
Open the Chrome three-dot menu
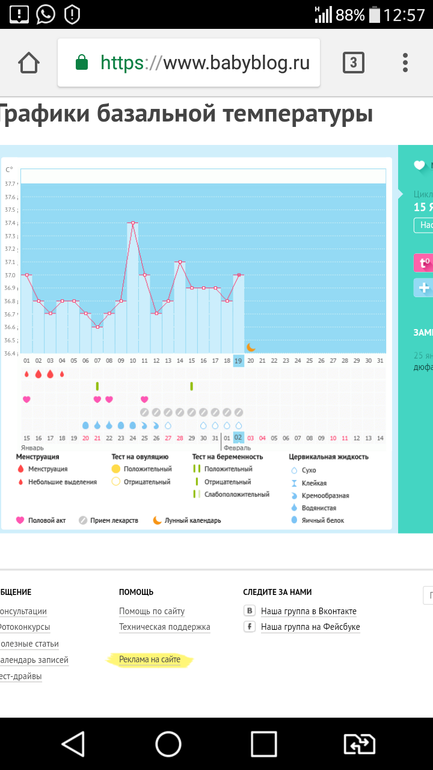pos(405,63)
